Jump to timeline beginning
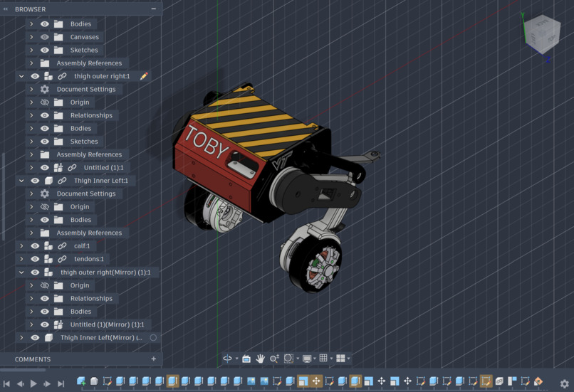This screenshot has width=574, height=392. pyautogui.click(x=6, y=383)
